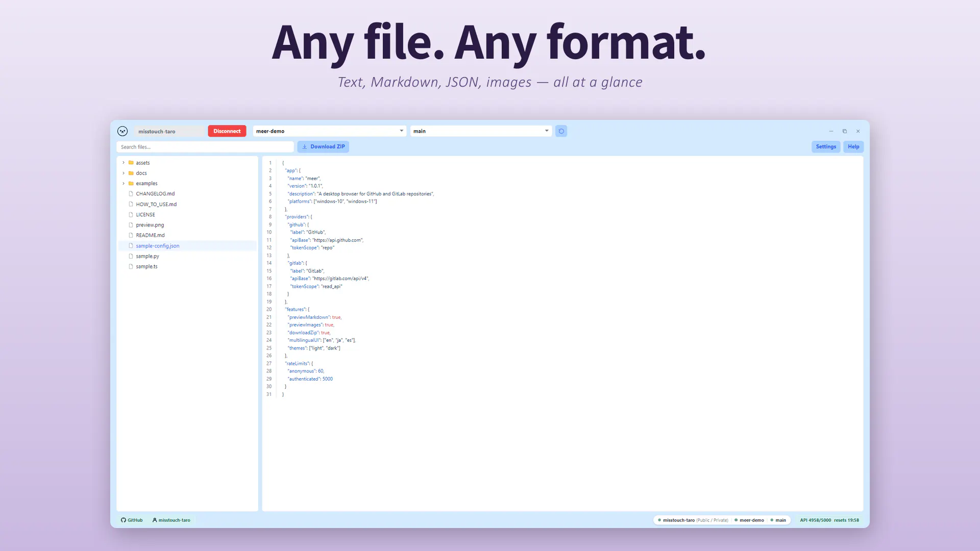Select the examples folder name
Viewport: 980px width, 551px height.
146,184
